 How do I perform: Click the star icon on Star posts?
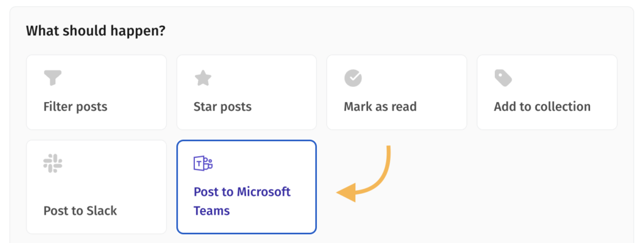coord(203,77)
